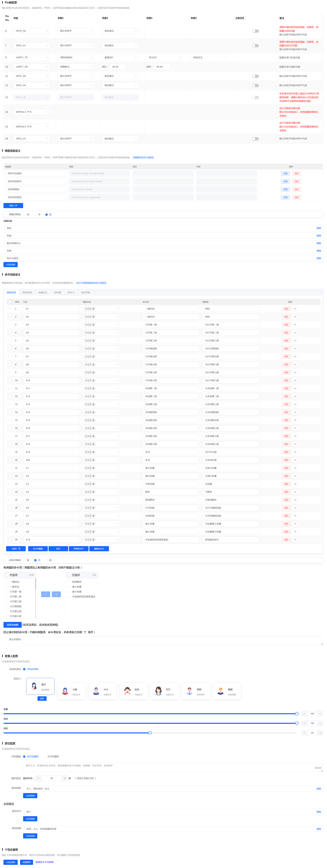
Task: Click 命令词编辑 button
Action: (38, 549)
